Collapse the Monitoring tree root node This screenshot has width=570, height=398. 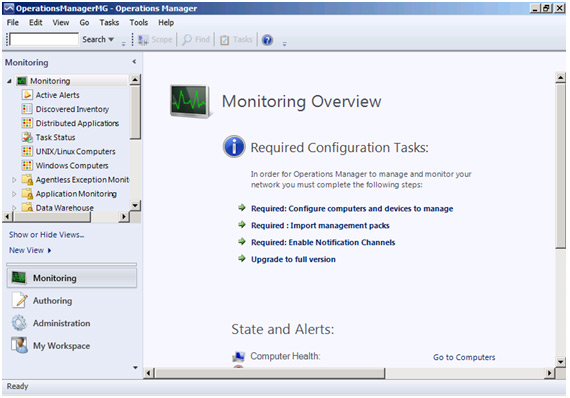click(9, 81)
